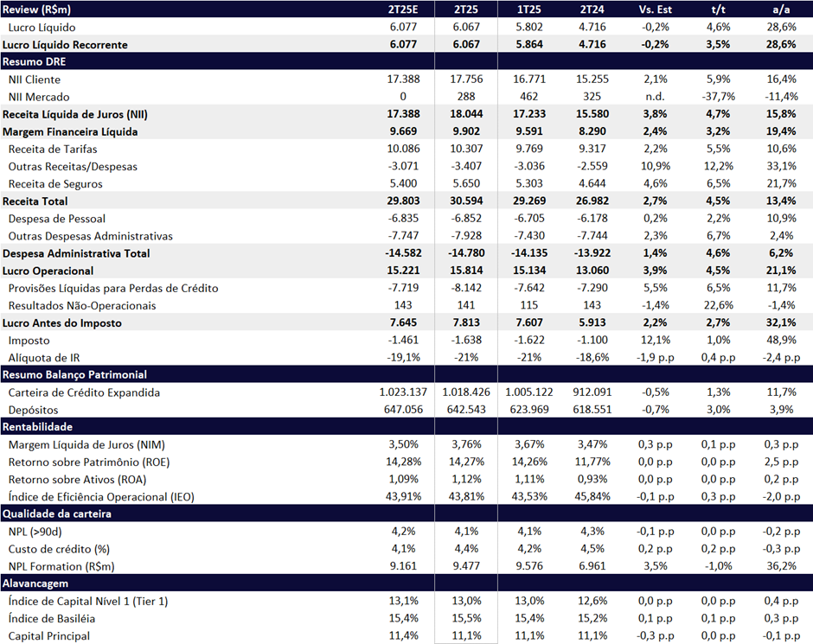Select the 3,76% NIM value
813x644 pixels.
(x=466, y=444)
